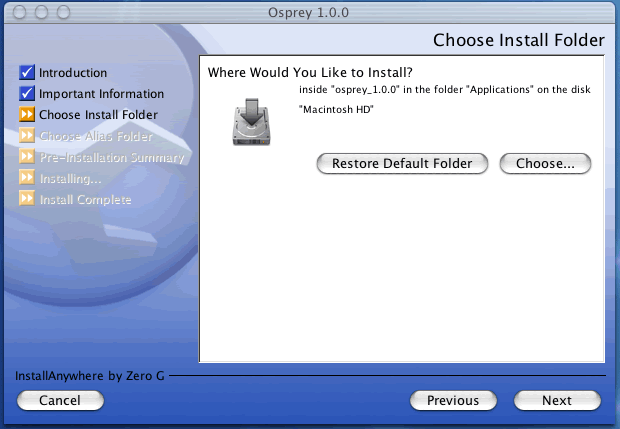Click the Osprey 1.0.0 window title bar
The image size is (620, 429).
[310, 12]
